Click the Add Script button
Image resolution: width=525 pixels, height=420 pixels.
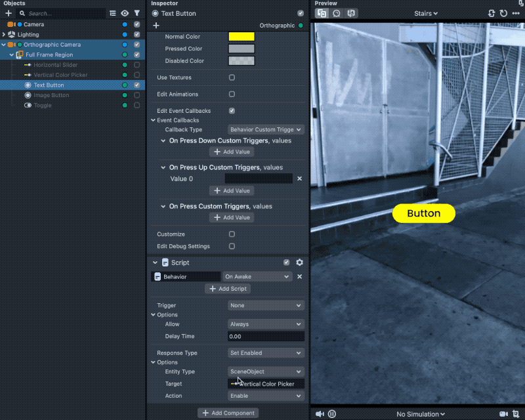[228, 289]
